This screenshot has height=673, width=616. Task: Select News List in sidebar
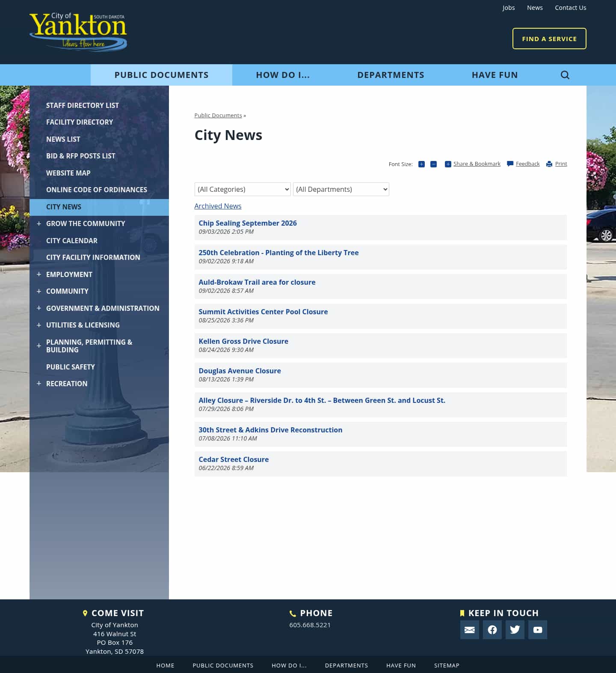tap(63, 139)
